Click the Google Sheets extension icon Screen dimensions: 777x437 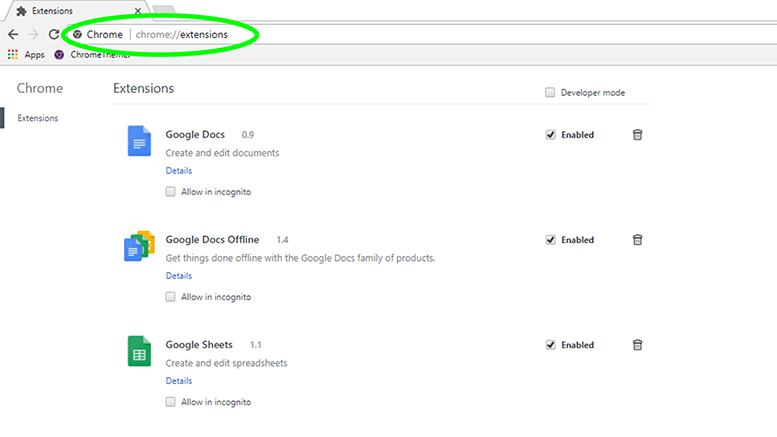click(139, 351)
